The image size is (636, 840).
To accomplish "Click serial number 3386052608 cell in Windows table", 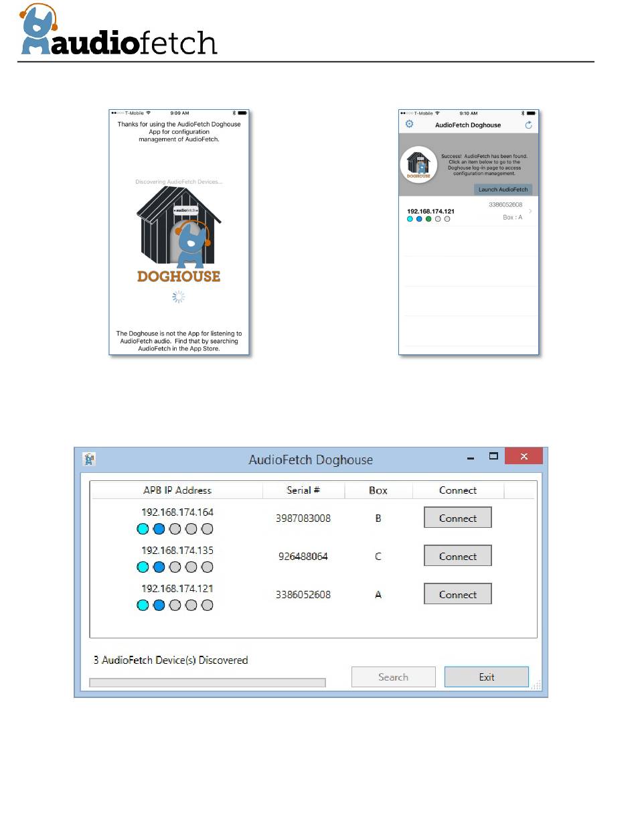I will point(303,595).
